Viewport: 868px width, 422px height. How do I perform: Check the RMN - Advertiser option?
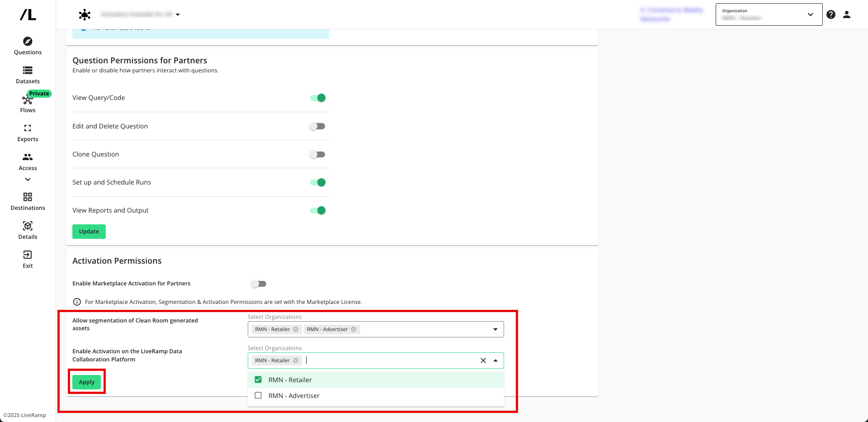tap(258, 396)
